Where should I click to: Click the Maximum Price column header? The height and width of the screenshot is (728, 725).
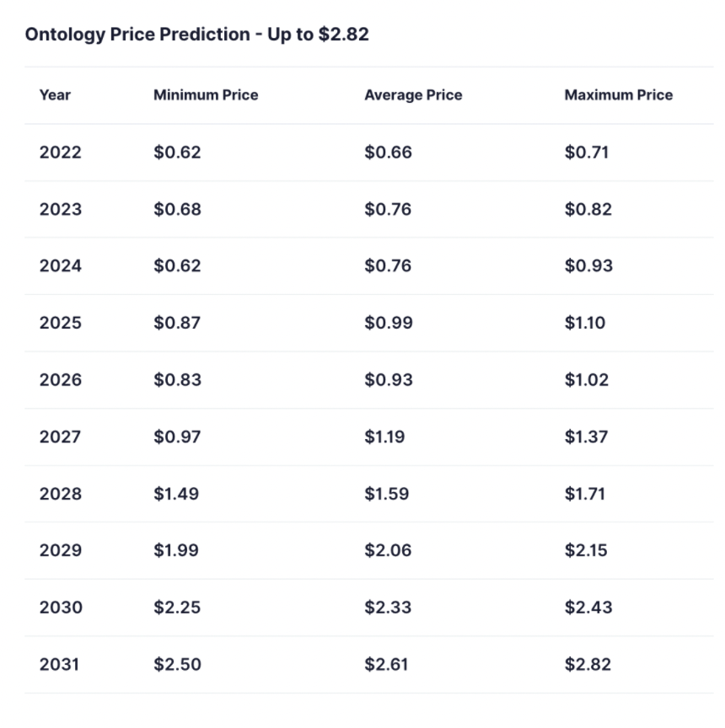click(x=619, y=95)
